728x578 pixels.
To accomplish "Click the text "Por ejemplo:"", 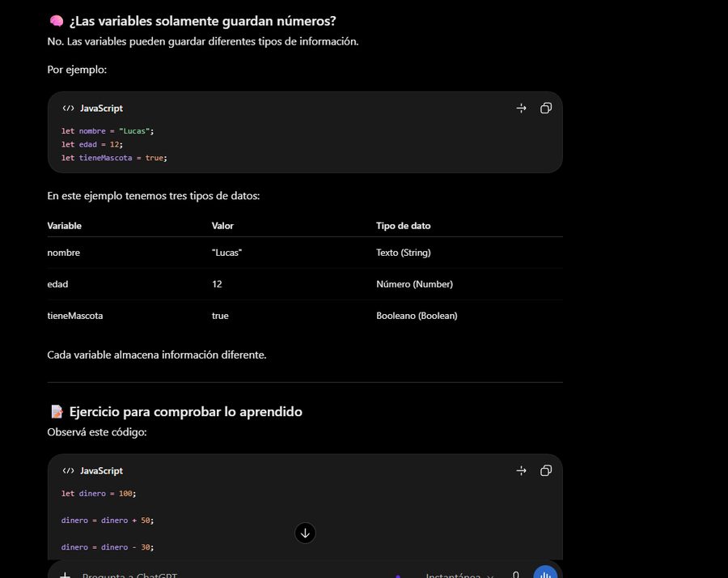I will tap(77, 70).
